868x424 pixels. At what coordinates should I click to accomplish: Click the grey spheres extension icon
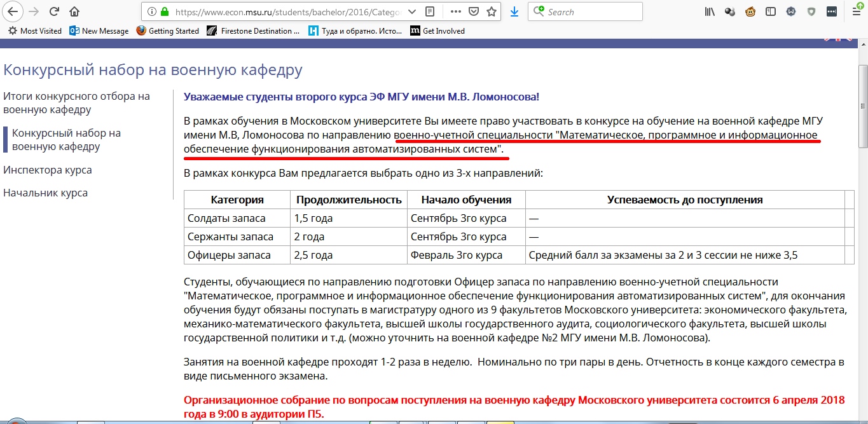click(731, 11)
